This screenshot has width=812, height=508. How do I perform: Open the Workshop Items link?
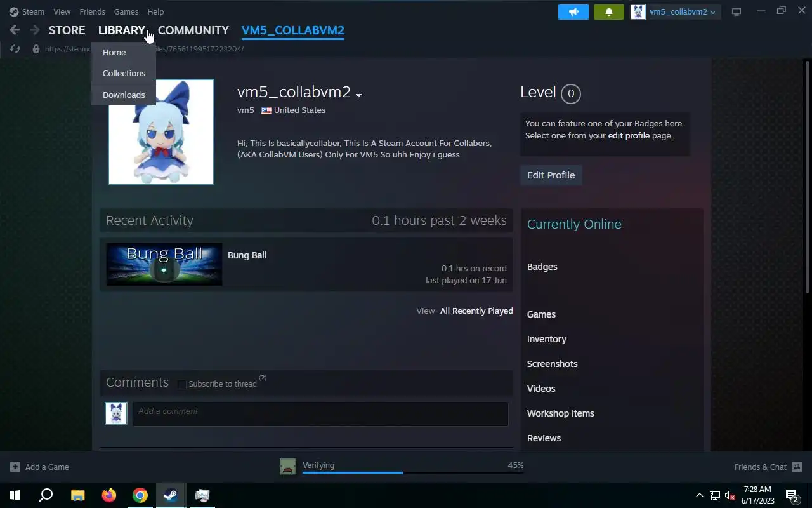561,413
